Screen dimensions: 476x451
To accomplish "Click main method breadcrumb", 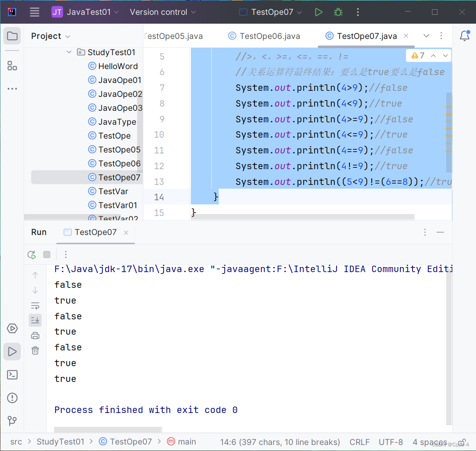I will coord(182,442).
